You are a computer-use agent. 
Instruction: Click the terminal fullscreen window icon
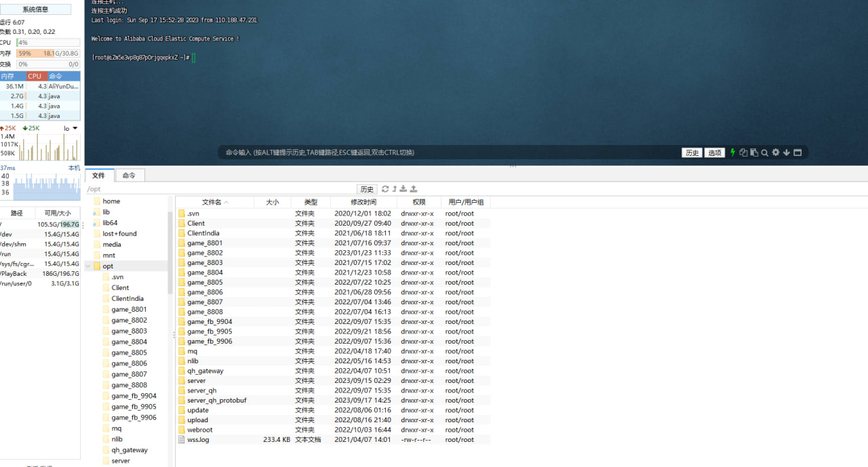(797, 153)
